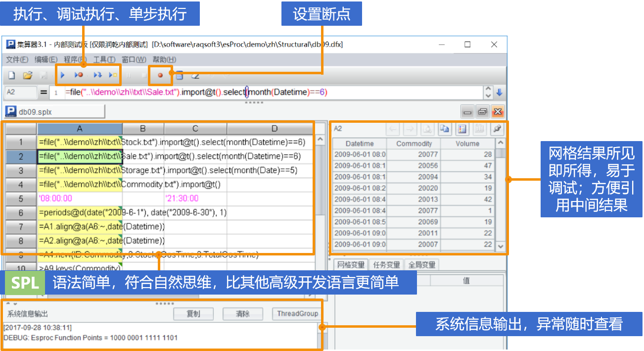
Task: Start debug execution from the toolbar
Action: coord(79,75)
